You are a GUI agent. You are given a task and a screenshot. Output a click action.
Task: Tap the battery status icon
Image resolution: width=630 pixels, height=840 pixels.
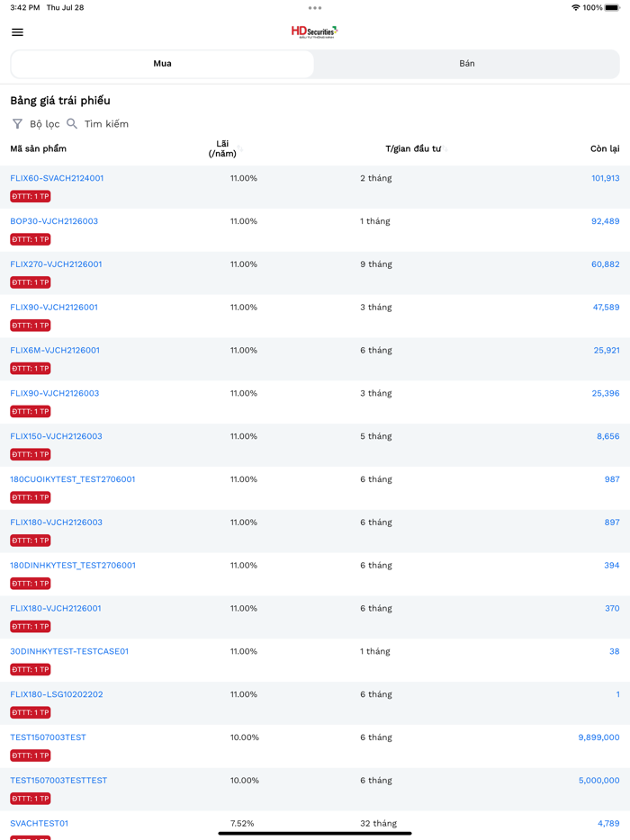[612, 7]
